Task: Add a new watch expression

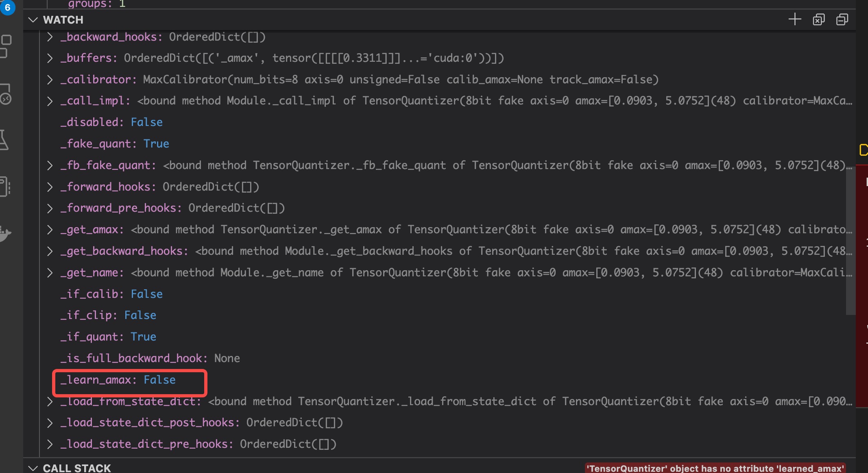Action: [x=794, y=19]
